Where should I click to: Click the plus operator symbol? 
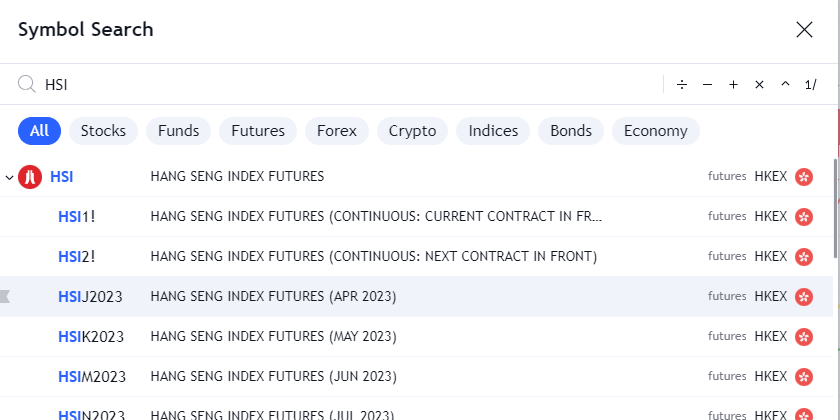tap(733, 85)
